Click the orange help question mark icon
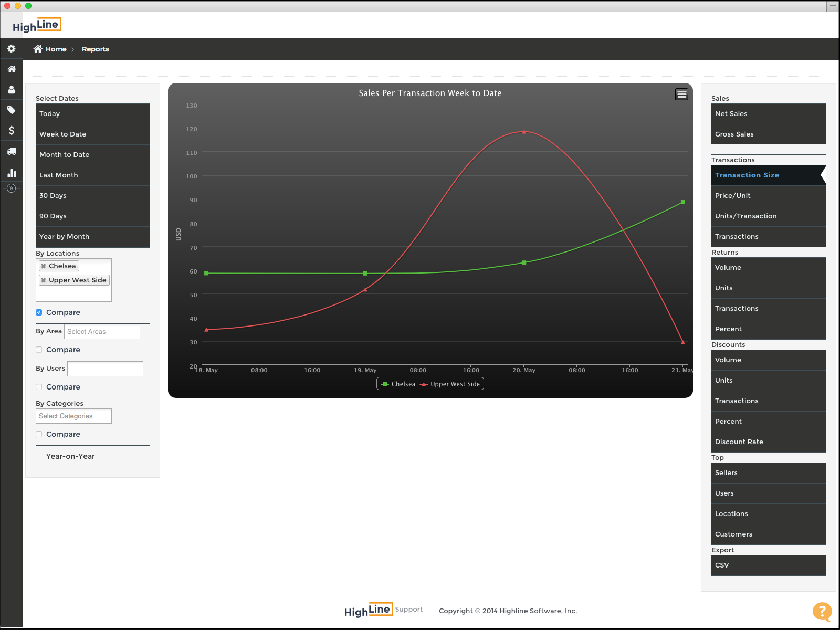 coord(822,612)
